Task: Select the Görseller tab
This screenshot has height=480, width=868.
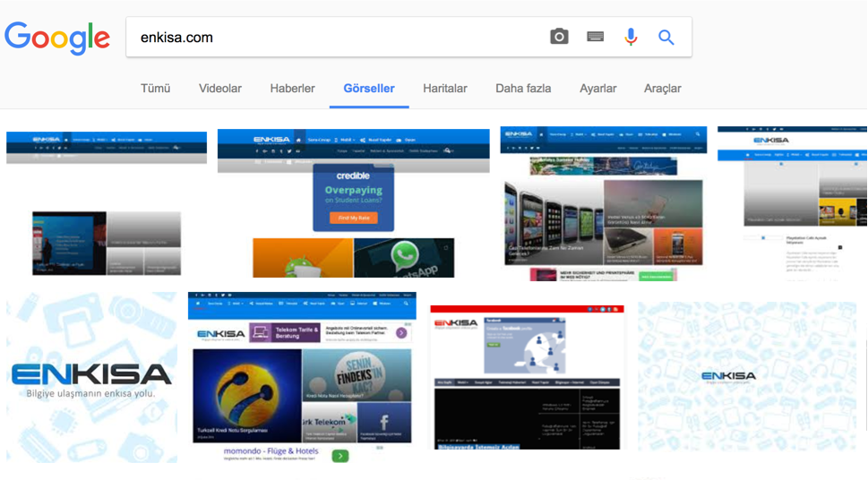Action: (369, 89)
